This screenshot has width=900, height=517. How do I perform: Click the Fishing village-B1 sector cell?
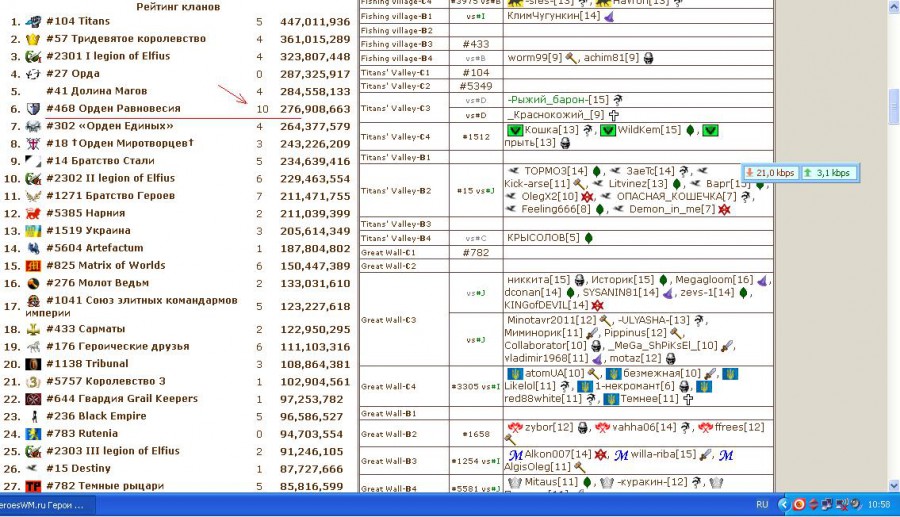pos(404,16)
